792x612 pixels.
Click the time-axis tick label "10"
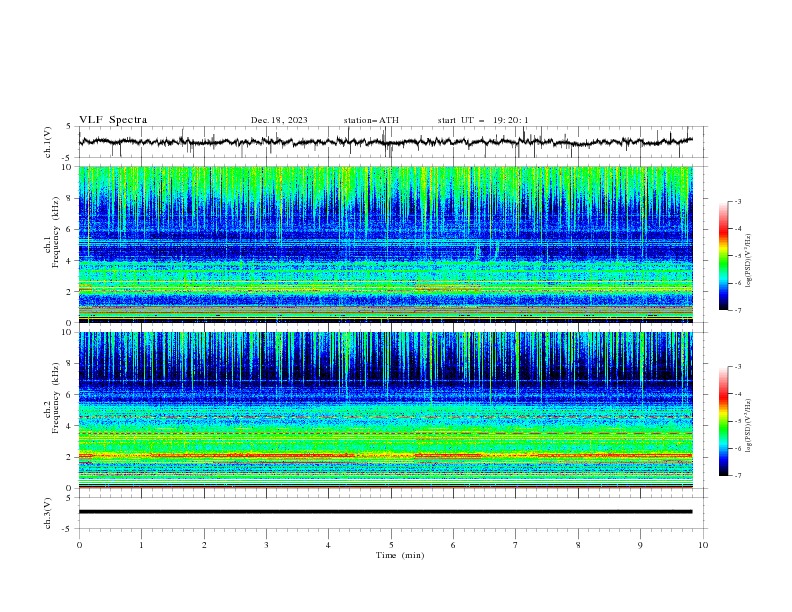[703, 545]
